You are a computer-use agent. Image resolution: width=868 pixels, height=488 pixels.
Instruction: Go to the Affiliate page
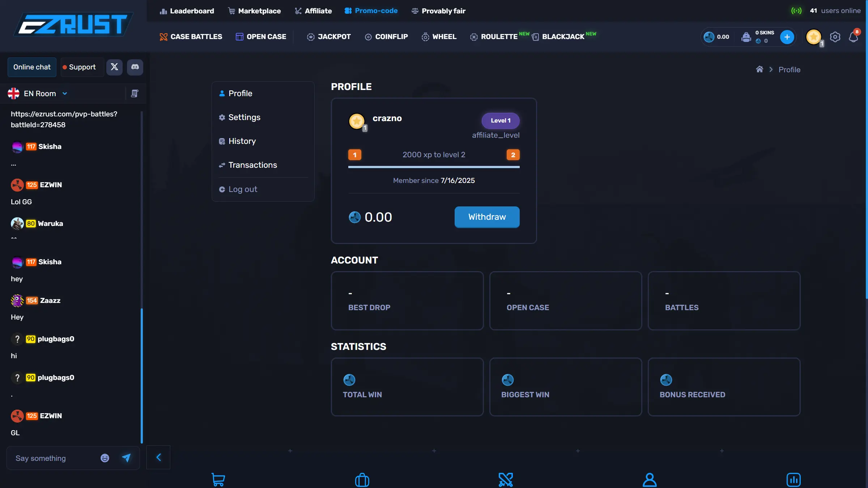click(x=313, y=11)
